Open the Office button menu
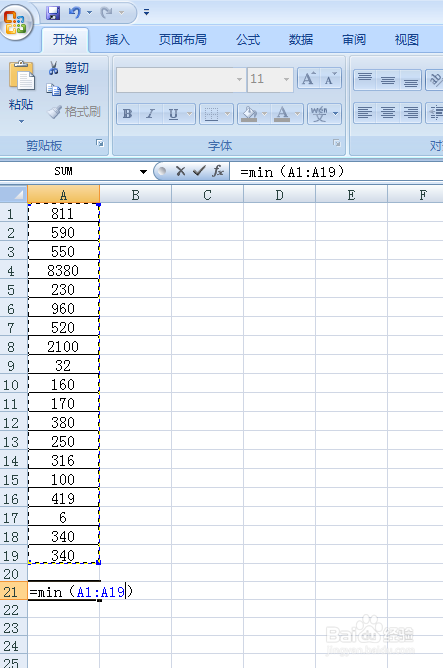 click(16, 21)
